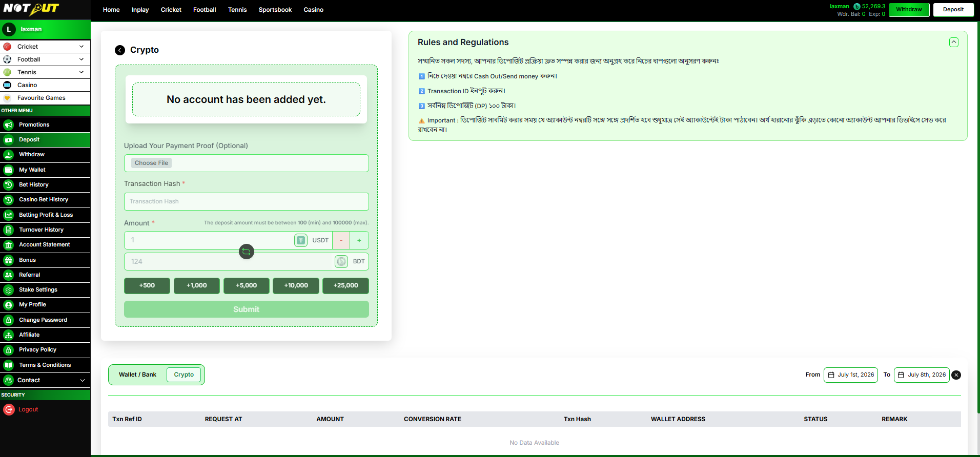Click the top Withdraw button
Viewport: 980px width, 457px height.
(x=909, y=10)
